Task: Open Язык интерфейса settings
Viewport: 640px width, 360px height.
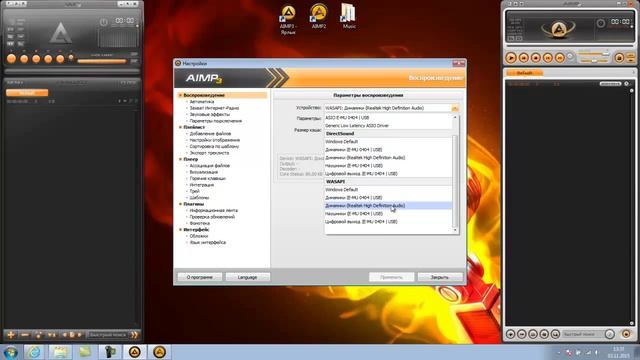Action: coord(207,242)
